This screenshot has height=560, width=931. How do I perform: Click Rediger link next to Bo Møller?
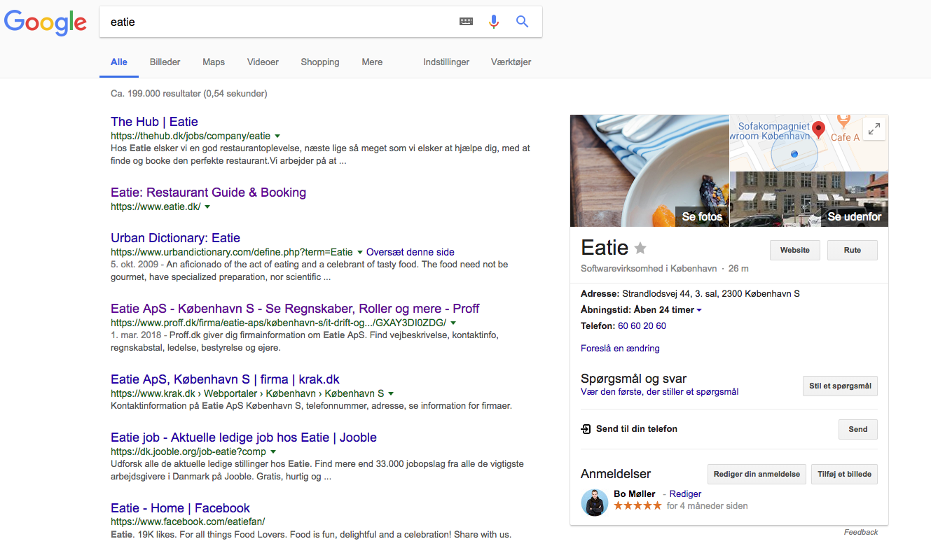pyautogui.click(x=685, y=494)
